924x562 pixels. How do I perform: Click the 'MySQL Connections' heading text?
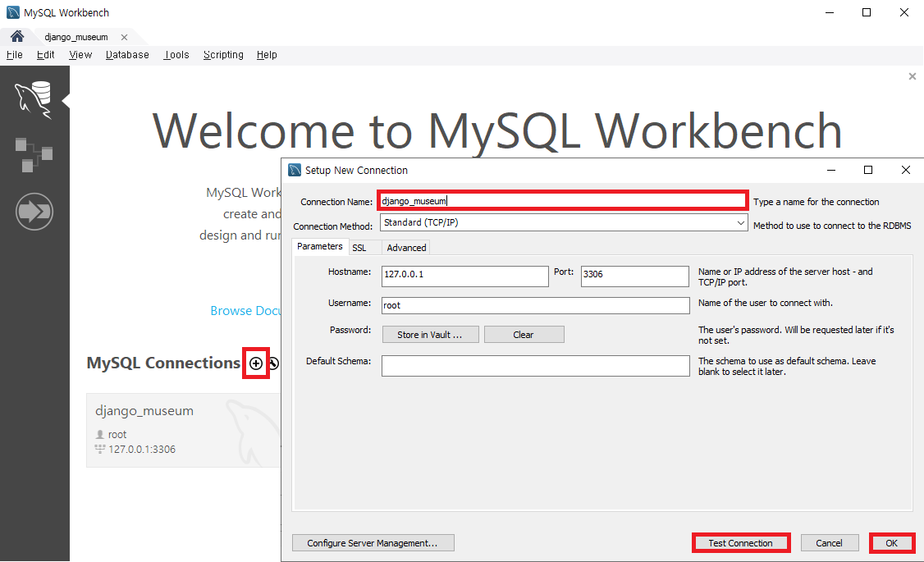(x=163, y=363)
